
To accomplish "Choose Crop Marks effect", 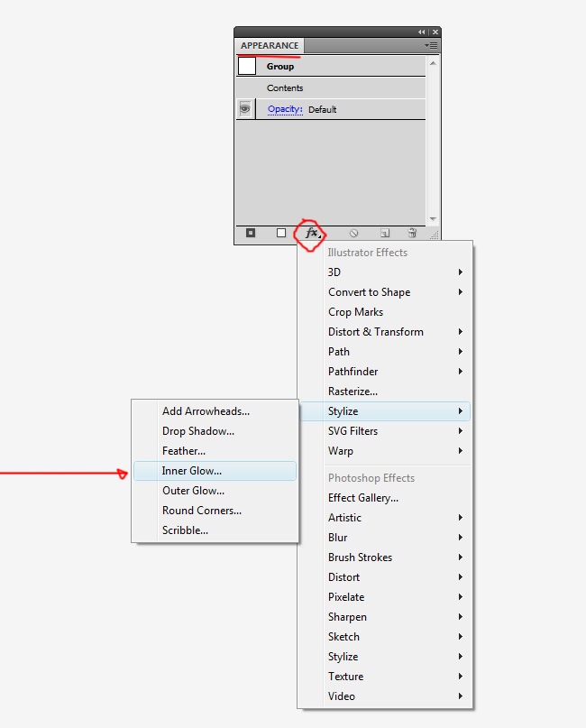I will click(385, 312).
